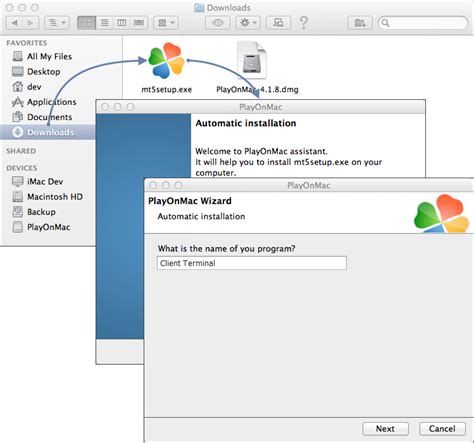
Task: Go back in Finder history
Action: (14, 23)
